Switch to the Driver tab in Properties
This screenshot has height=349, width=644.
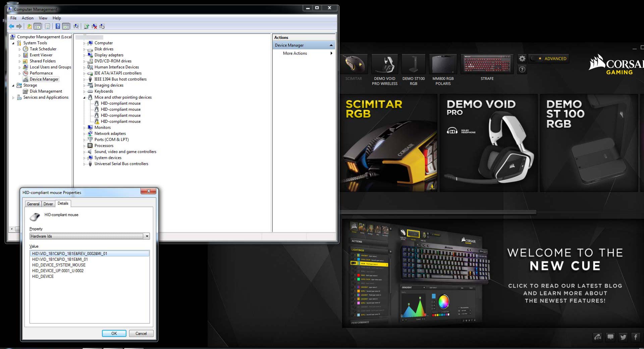pos(48,204)
